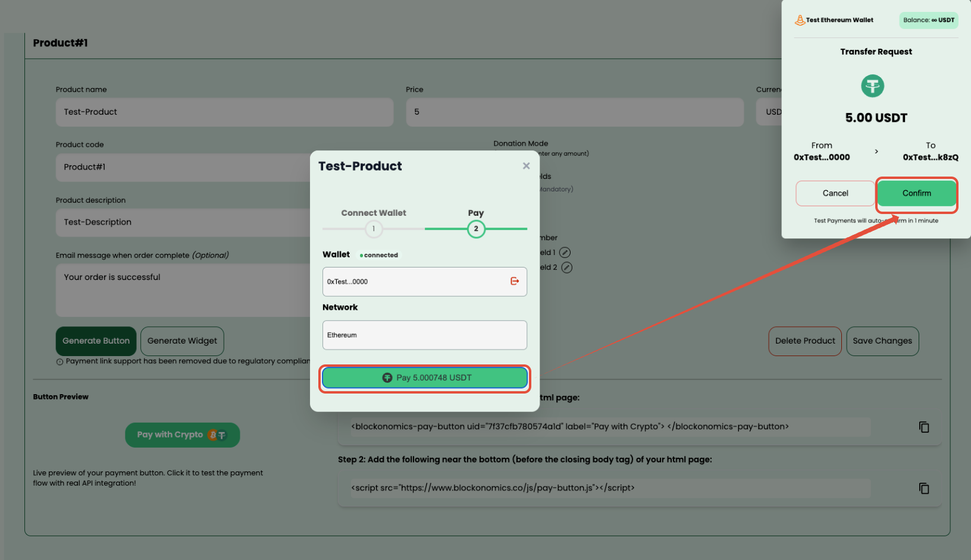
Task: Click the sender address 0xTest...0000 in wallet popup
Action: pos(822,158)
